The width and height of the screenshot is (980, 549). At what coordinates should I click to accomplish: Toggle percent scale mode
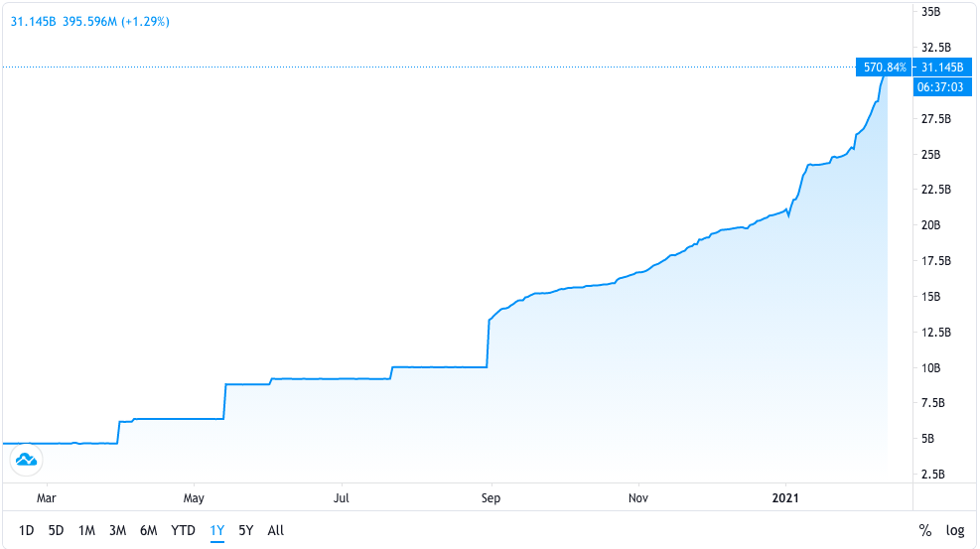coord(925,530)
